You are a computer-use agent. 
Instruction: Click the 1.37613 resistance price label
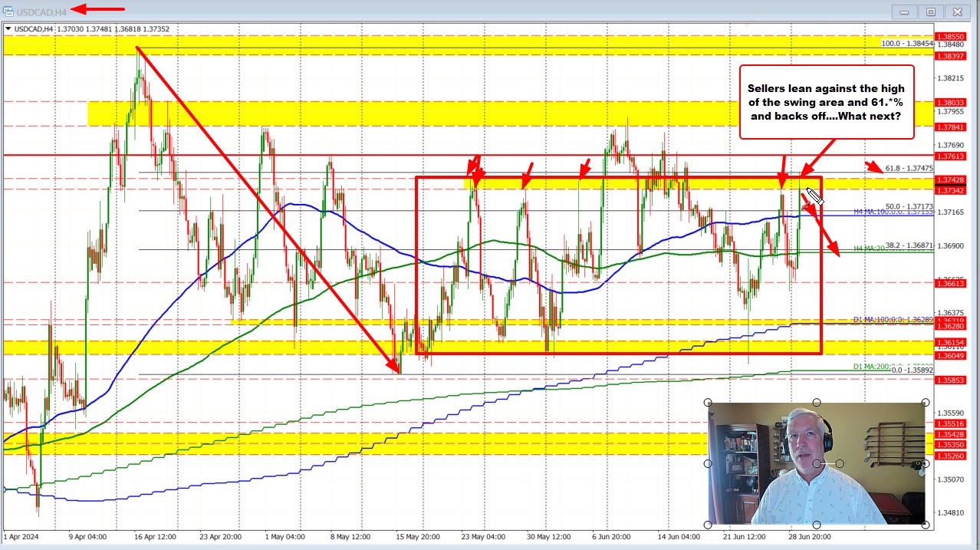pos(954,156)
